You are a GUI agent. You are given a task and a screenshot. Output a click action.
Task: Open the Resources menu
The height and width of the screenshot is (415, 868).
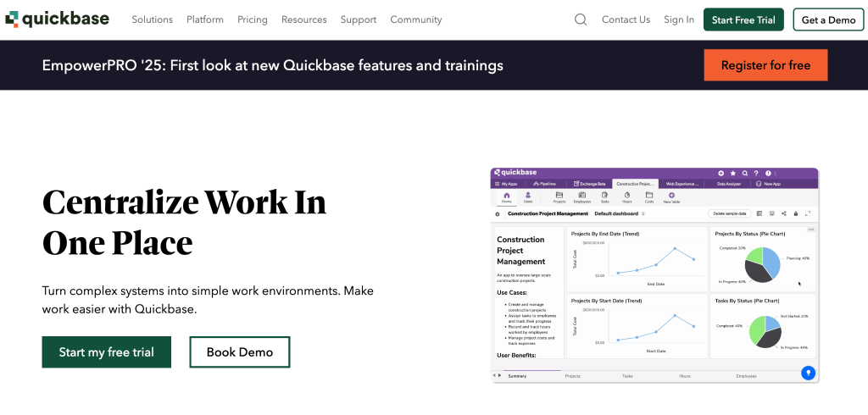(304, 20)
